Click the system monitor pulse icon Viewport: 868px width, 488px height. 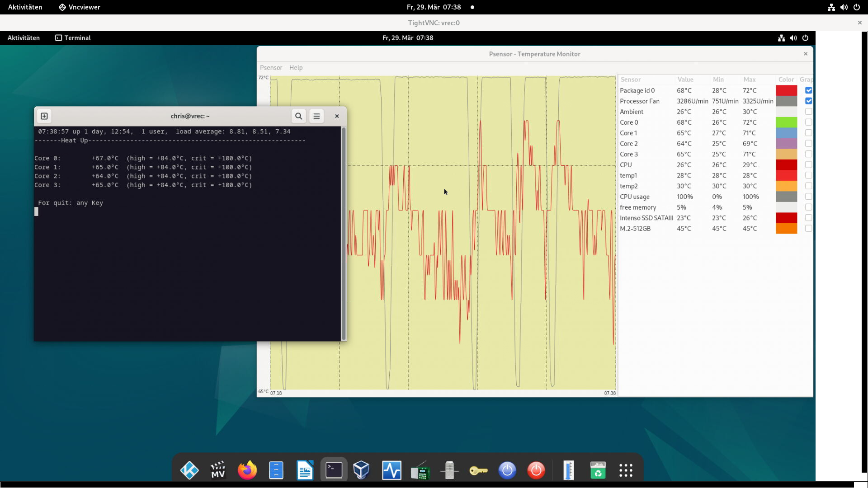point(392,470)
